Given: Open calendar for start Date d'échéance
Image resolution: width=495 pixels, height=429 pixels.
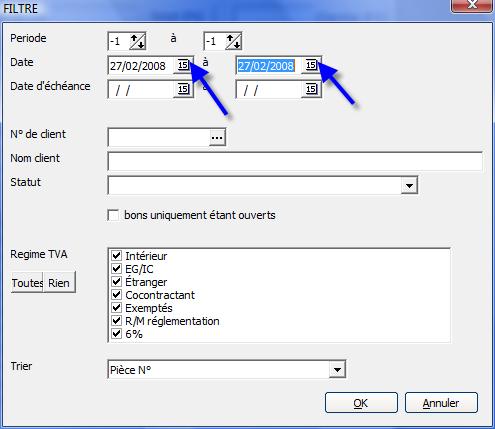Looking at the screenshot, I should 183,89.
